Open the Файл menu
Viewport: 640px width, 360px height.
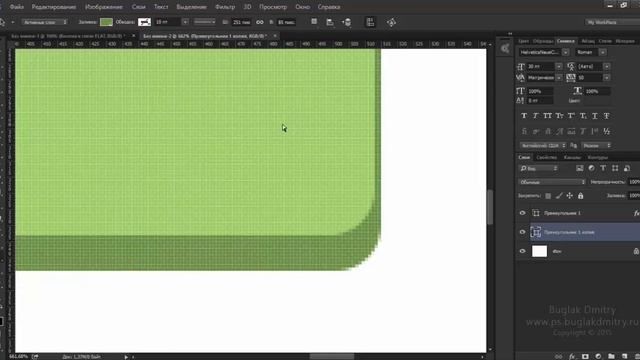click(16, 7)
